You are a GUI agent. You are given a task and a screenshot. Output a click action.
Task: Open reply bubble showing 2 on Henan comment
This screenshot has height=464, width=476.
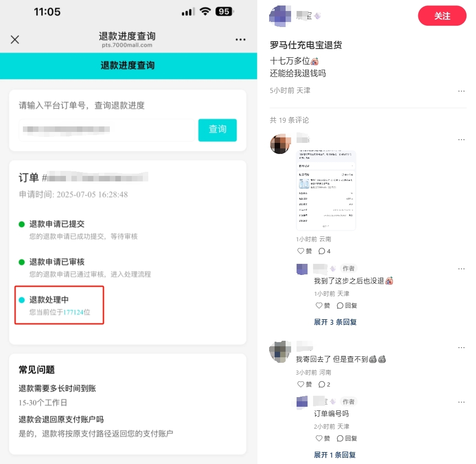pos(324,384)
